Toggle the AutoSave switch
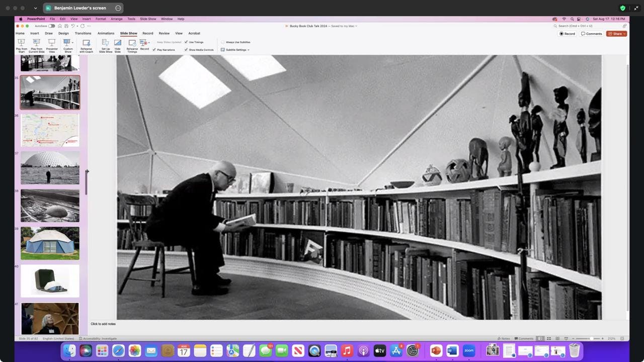Image resolution: width=644 pixels, height=362 pixels. (52, 26)
